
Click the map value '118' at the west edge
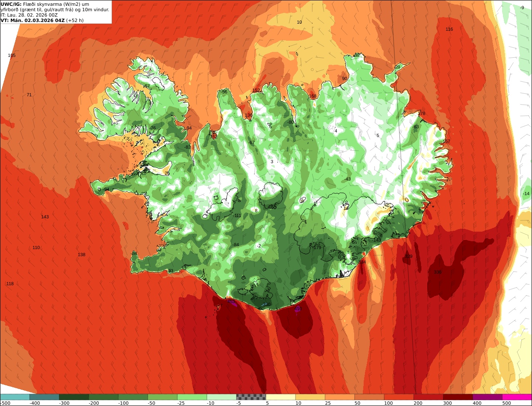[10, 284]
